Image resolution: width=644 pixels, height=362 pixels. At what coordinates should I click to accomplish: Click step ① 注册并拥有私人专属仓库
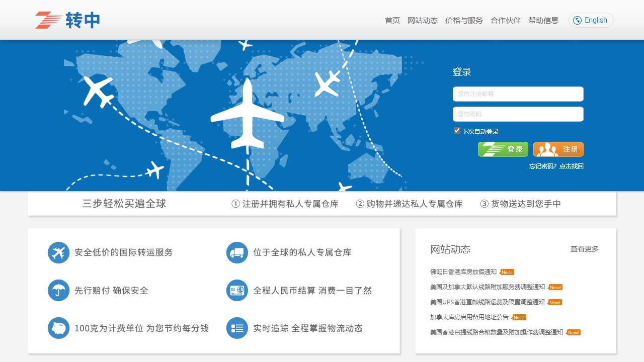(285, 204)
